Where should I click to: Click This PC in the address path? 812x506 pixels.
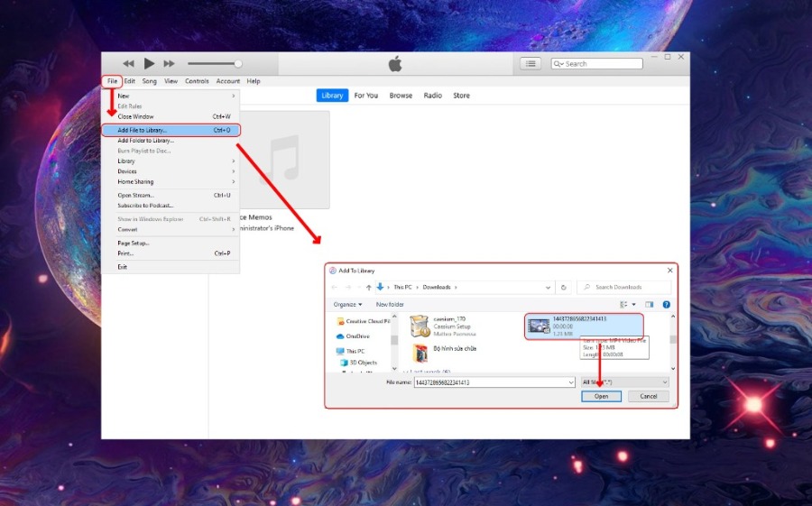point(402,287)
